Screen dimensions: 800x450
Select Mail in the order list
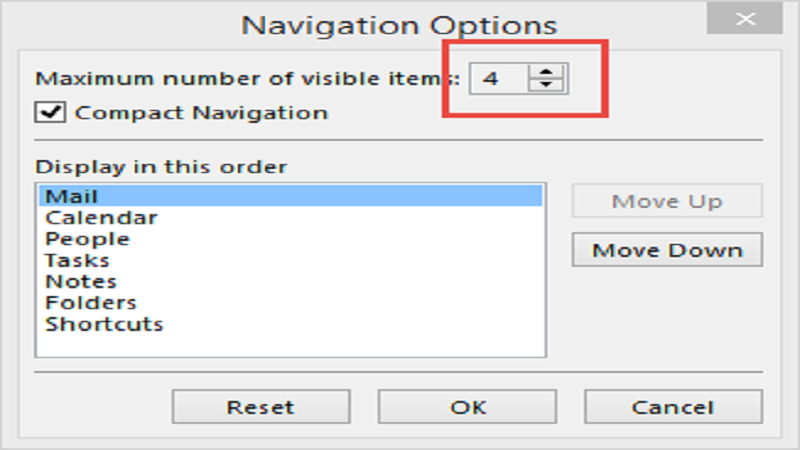72,196
